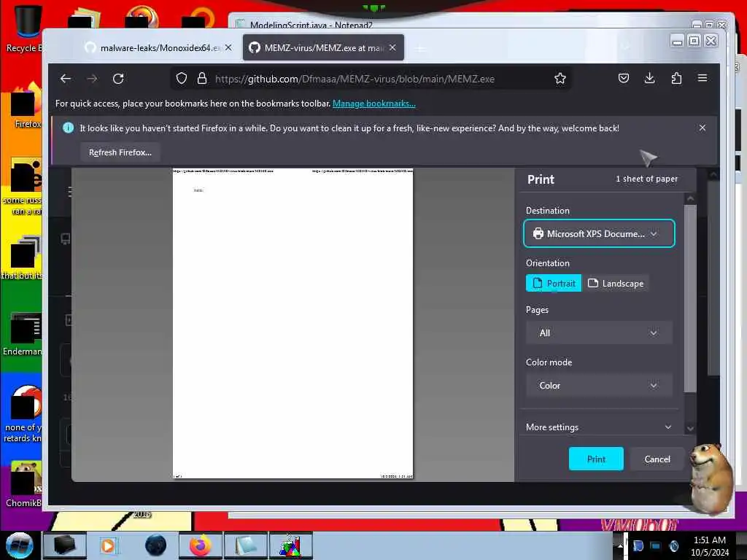747x560 pixels.
Task: Click the black box taskbar icon beside Start
Action: click(x=65, y=545)
